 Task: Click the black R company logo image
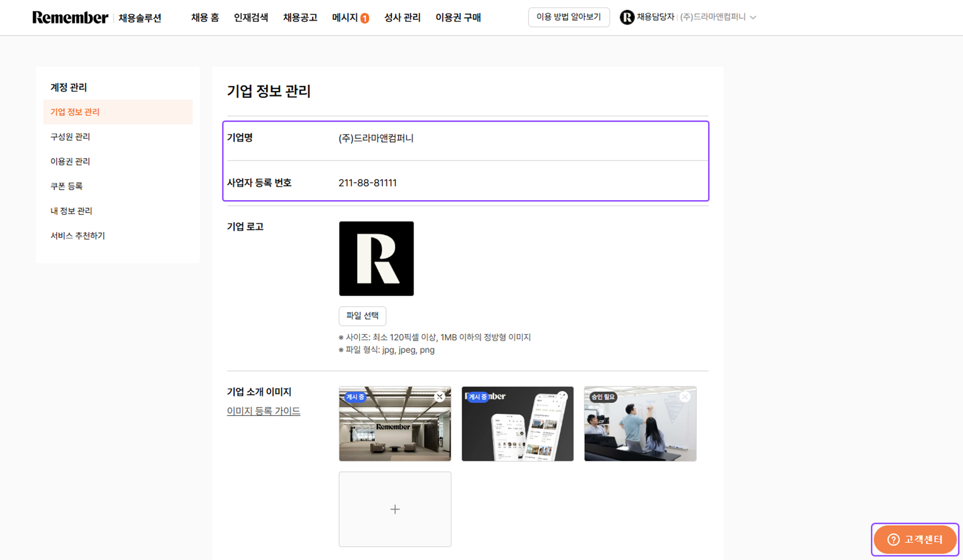pos(376,258)
